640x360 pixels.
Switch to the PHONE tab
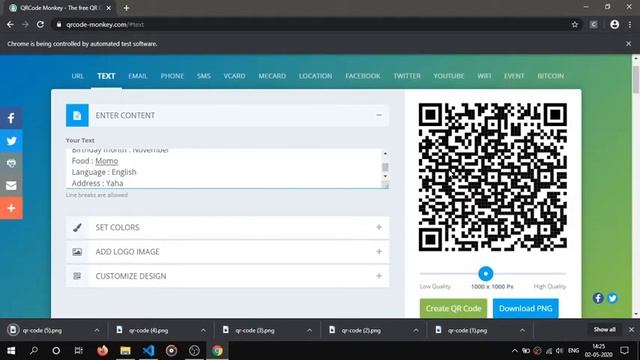coord(172,76)
